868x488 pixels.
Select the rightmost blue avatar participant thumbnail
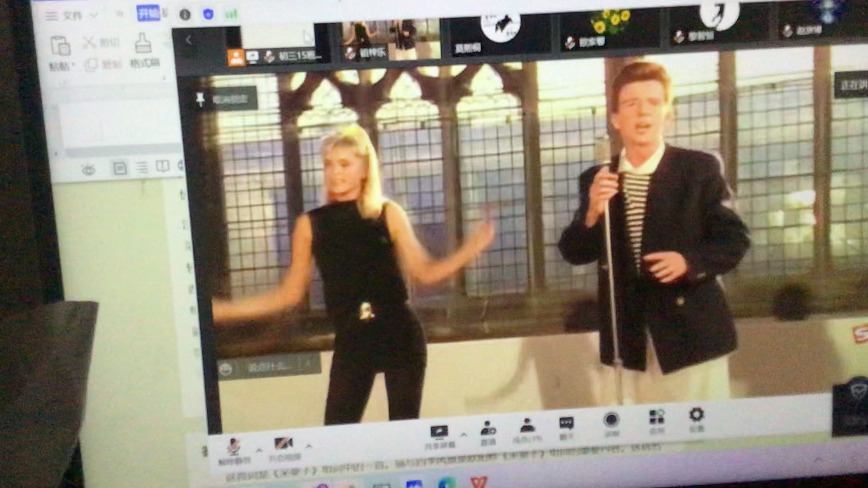pos(823,19)
